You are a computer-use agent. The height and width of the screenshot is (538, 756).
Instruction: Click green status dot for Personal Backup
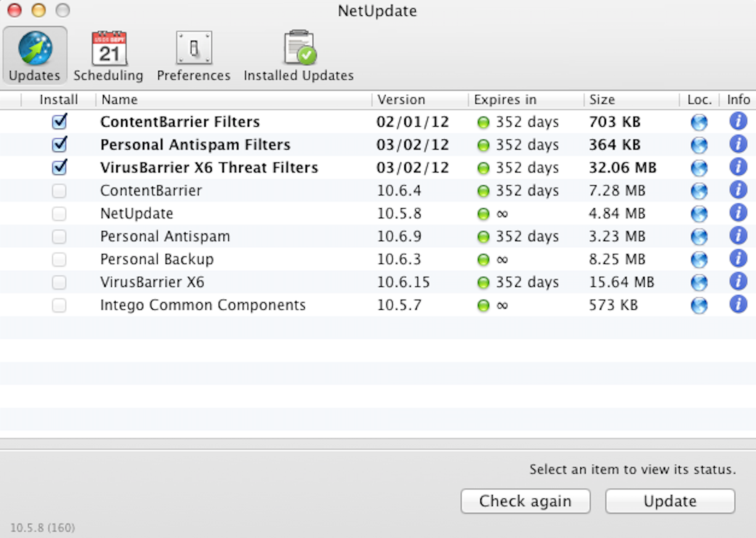click(x=484, y=260)
